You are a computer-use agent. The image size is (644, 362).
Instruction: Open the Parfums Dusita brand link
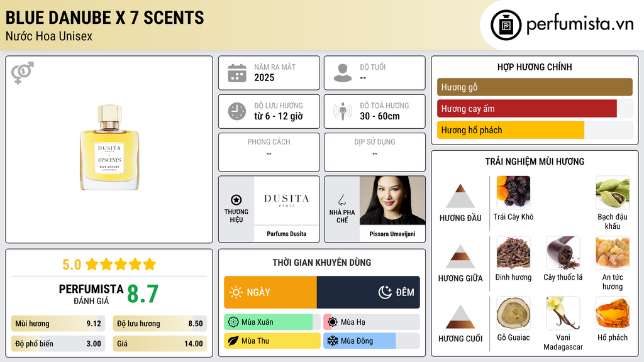(x=287, y=234)
